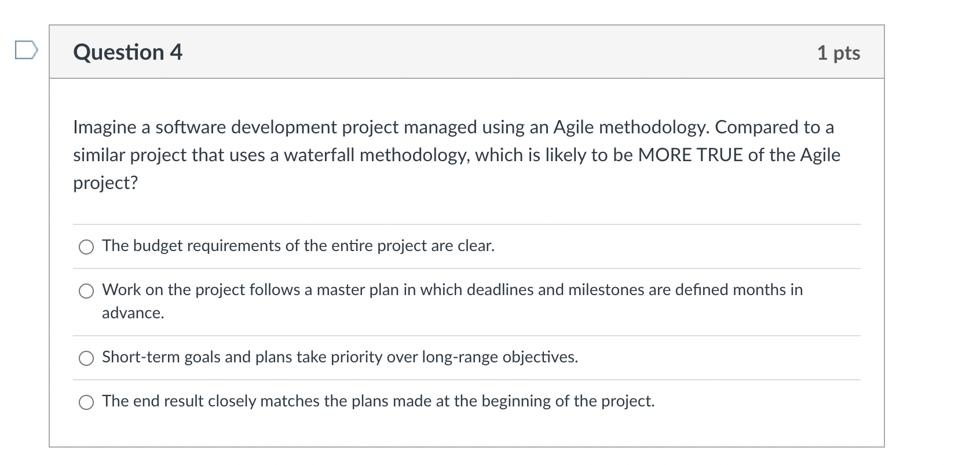Viewport: 980px width, 465px height.
Task: Click short-term goals answer text
Action: click(339, 358)
